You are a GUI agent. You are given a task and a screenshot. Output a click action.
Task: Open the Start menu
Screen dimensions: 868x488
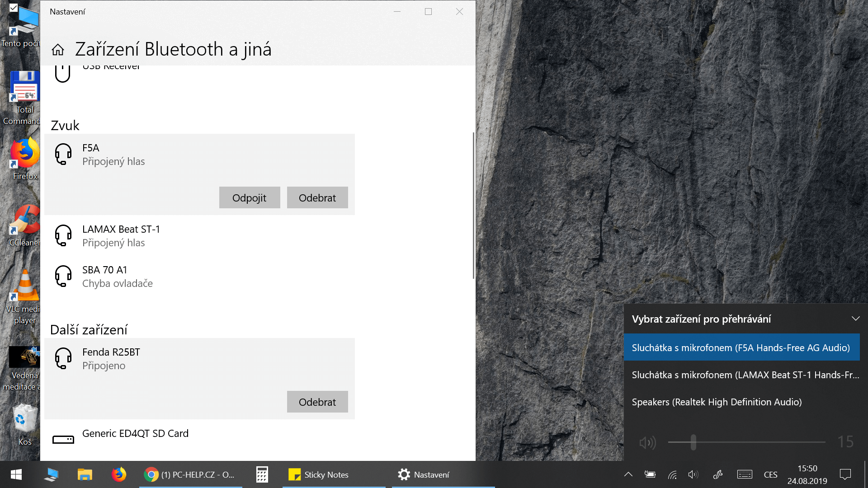pyautogui.click(x=16, y=474)
